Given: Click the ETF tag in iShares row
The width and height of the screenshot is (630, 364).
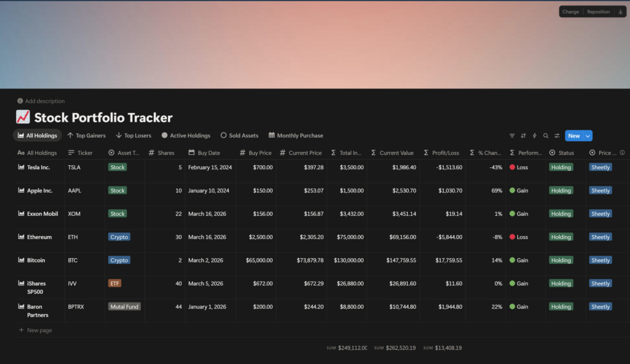Looking at the screenshot, I should 114,283.
